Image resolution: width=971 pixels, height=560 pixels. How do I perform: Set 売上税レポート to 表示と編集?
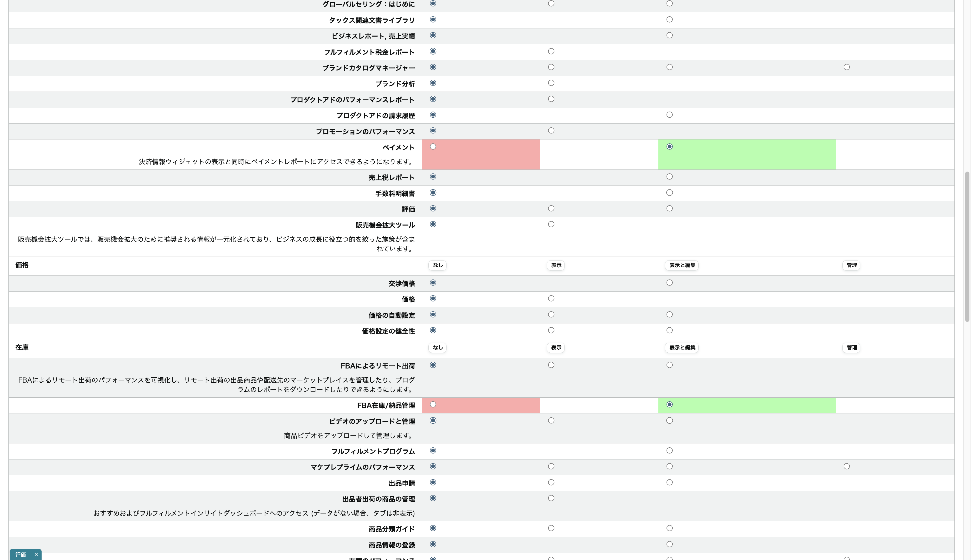pyautogui.click(x=669, y=177)
